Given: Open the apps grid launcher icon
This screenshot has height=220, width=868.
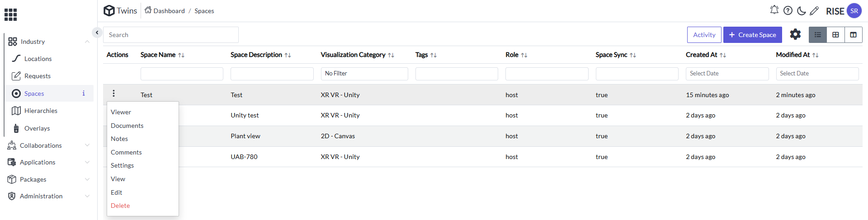Looking at the screenshot, I should [x=10, y=14].
